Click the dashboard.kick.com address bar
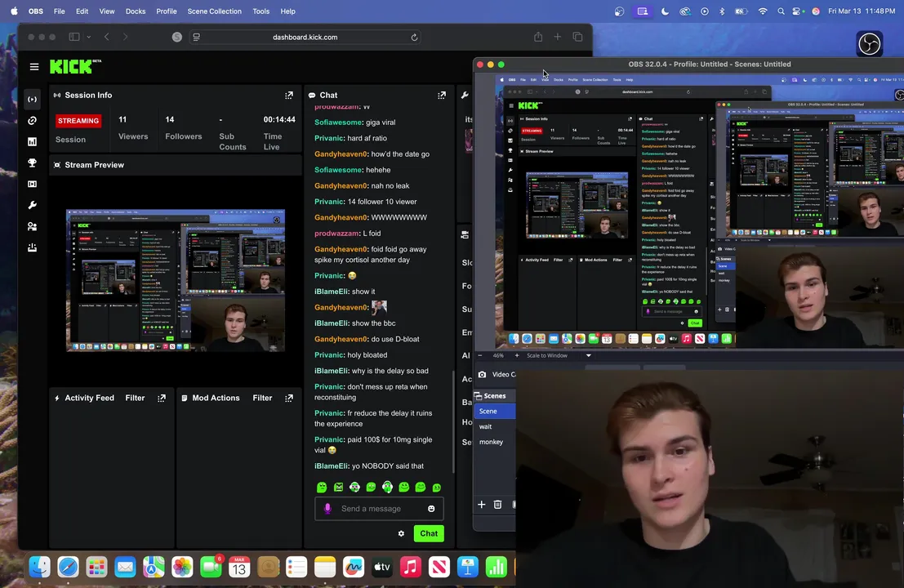 [x=305, y=37]
